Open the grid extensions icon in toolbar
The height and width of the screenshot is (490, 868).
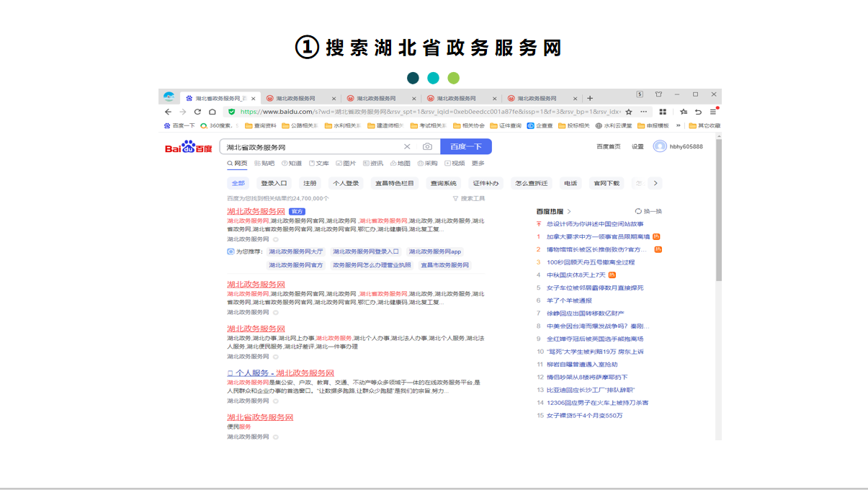[663, 112]
